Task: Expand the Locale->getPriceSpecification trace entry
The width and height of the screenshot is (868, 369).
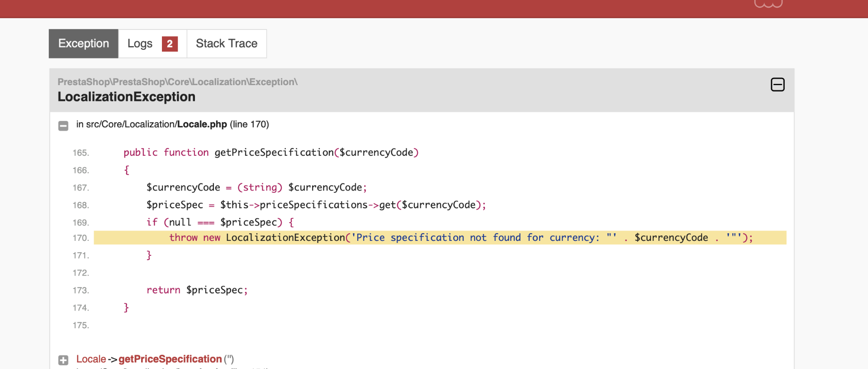Action: [63, 360]
